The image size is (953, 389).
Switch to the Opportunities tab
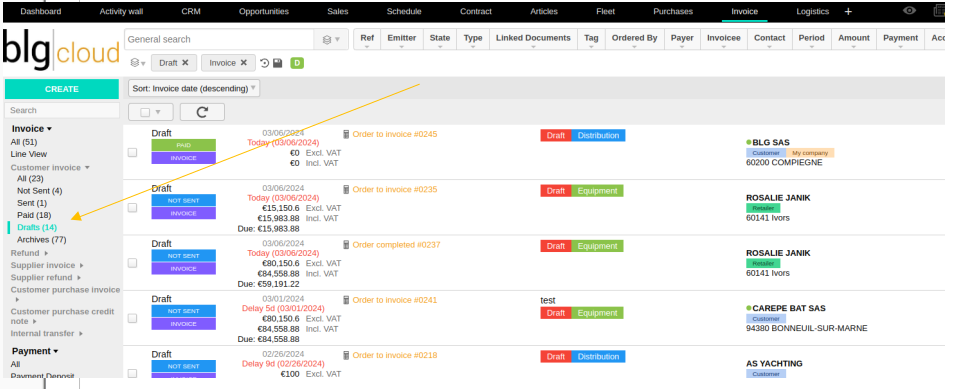264,12
